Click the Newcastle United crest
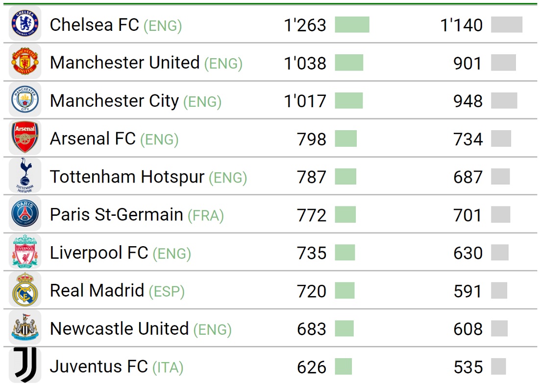Image resolution: width=539 pixels, height=392 pixels. pyautogui.click(x=25, y=327)
